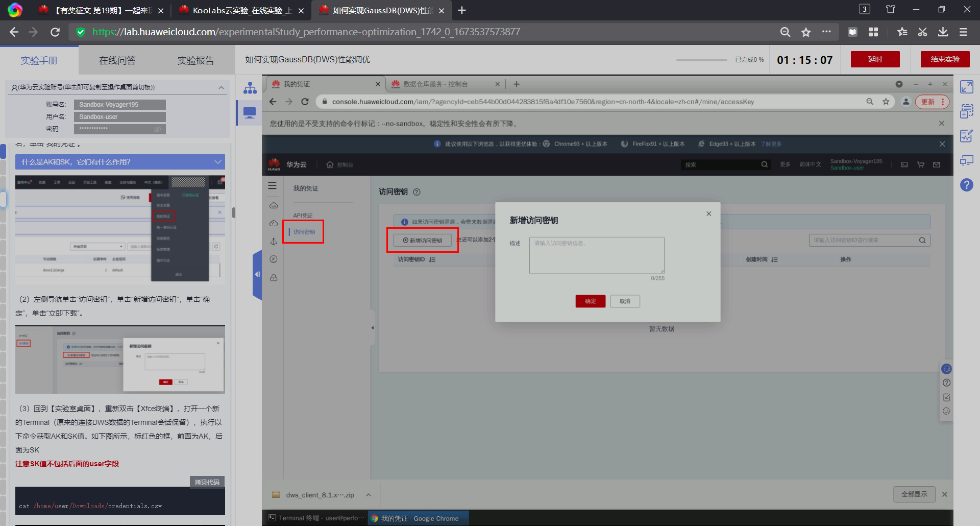The image size is (980, 526).
Task: Open the outer browser downloads icon
Action: click(943, 32)
